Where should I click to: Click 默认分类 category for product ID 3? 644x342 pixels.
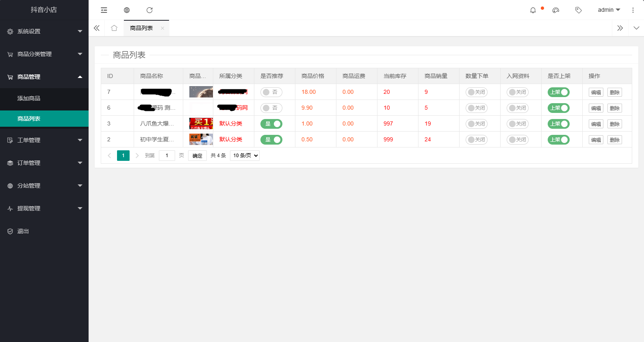[x=231, y=123]
